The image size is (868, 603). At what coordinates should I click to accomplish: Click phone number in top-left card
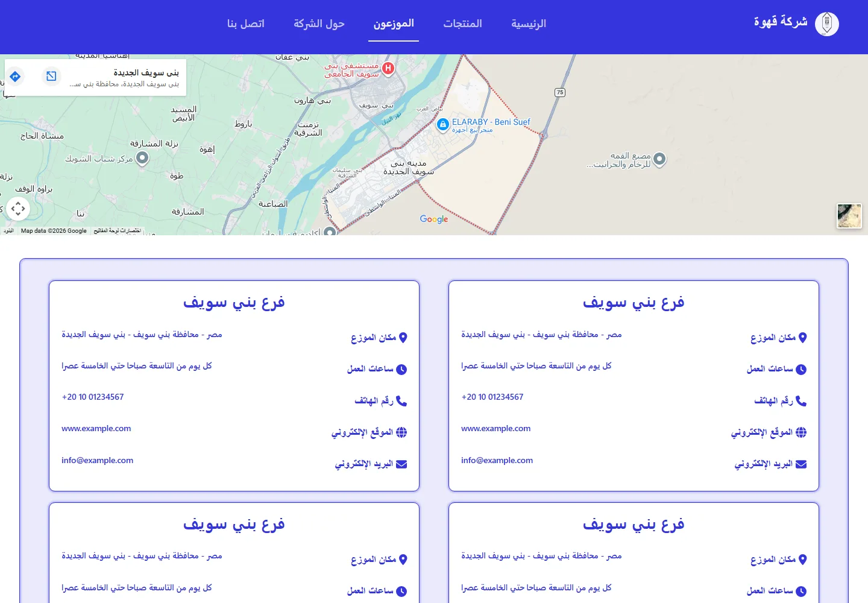(x=93, y=397)
